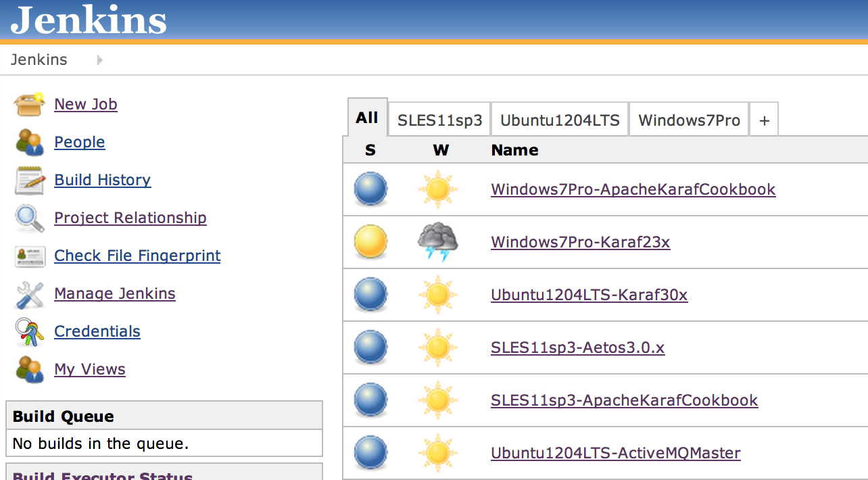Open the Ubuntu1204LTS-ActiveMQMaster job
868x480 pixels.
pyautogui.click(x=616, y=453)
